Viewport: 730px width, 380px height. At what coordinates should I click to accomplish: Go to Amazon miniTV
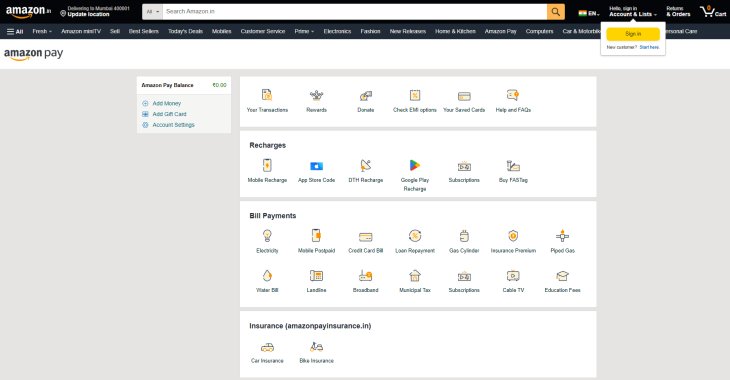point(81,31)
